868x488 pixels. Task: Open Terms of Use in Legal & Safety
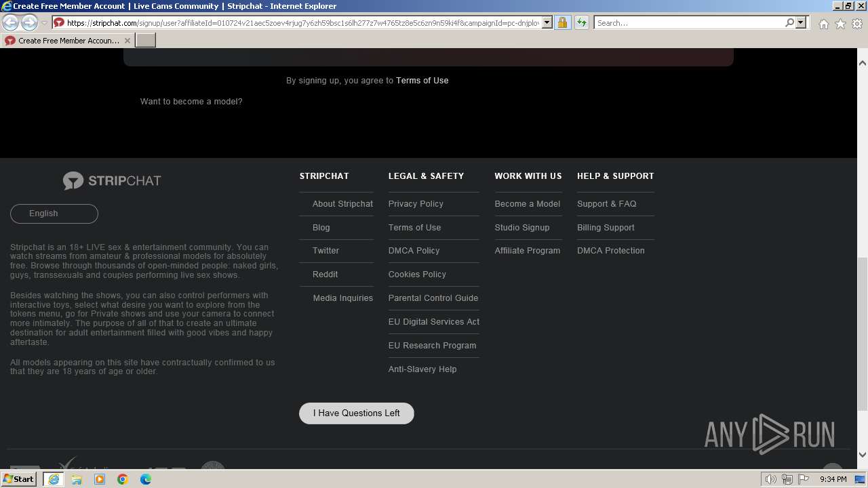pyautogui.click(x=414, y=228)
